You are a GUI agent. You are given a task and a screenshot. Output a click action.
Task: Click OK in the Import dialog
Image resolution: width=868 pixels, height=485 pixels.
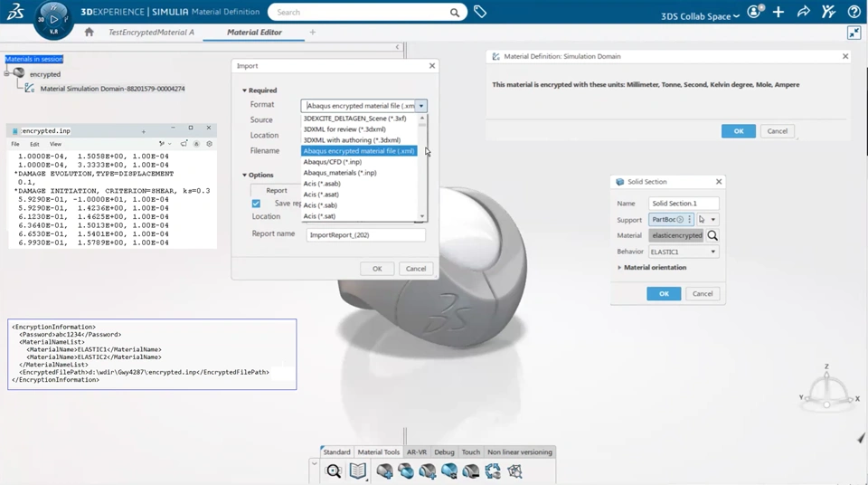377,268
